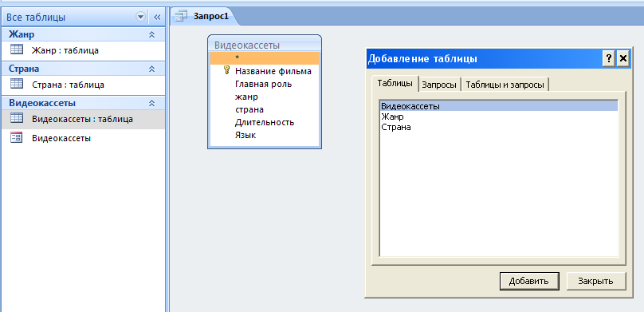Click the Добавить button
The image size is (644, 312).
[x=529, y=281]
